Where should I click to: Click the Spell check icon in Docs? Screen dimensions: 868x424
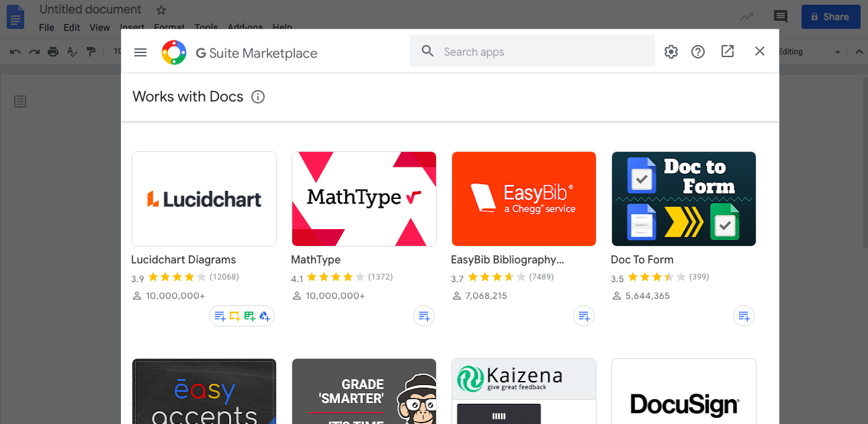72,52
